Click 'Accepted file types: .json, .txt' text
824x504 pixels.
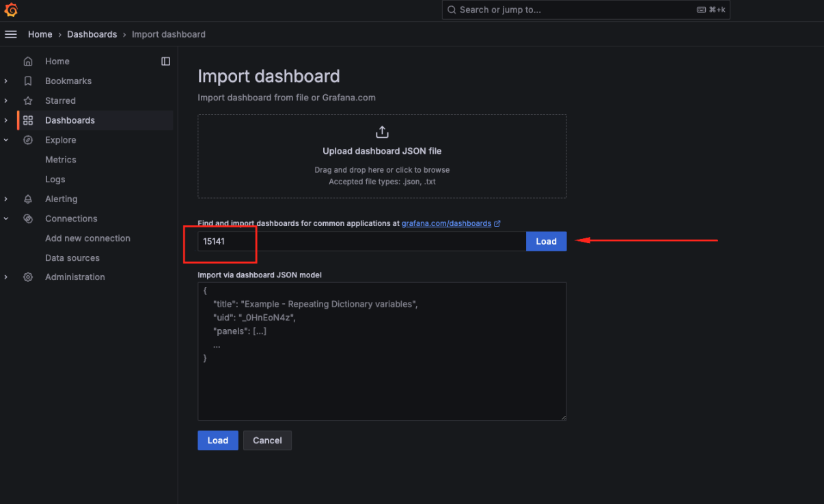382,182
